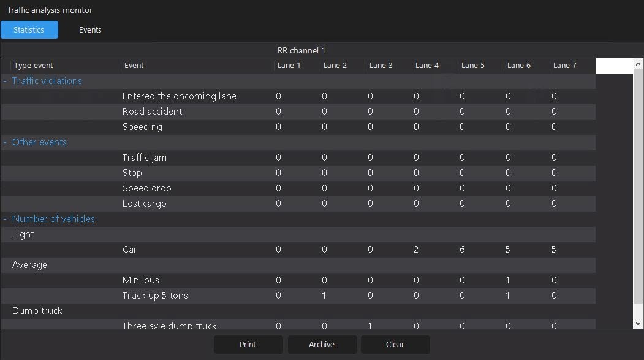This screenshot has height=360, width=644.
Task: Click the Event column header
Action: click(134, 66)
